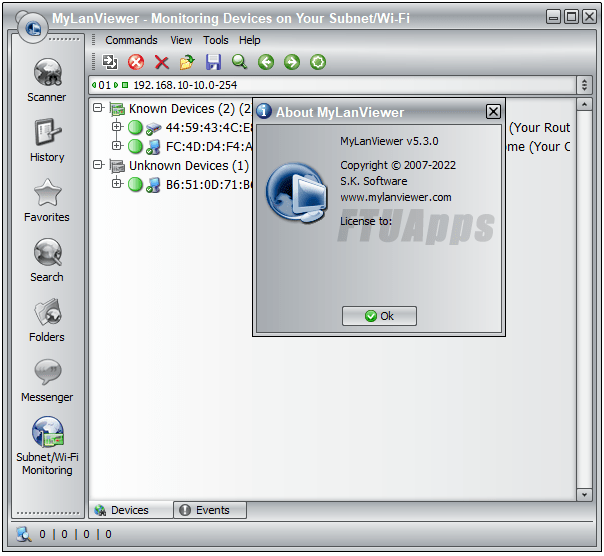Click the import list toolbar icon
Screen dimensions: 604x556
click(110, 62)
